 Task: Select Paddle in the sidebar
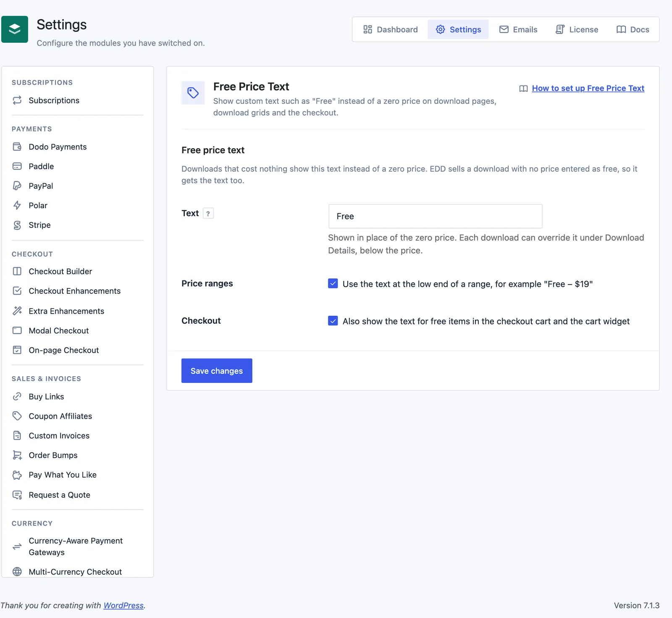[x=78, y=166]
